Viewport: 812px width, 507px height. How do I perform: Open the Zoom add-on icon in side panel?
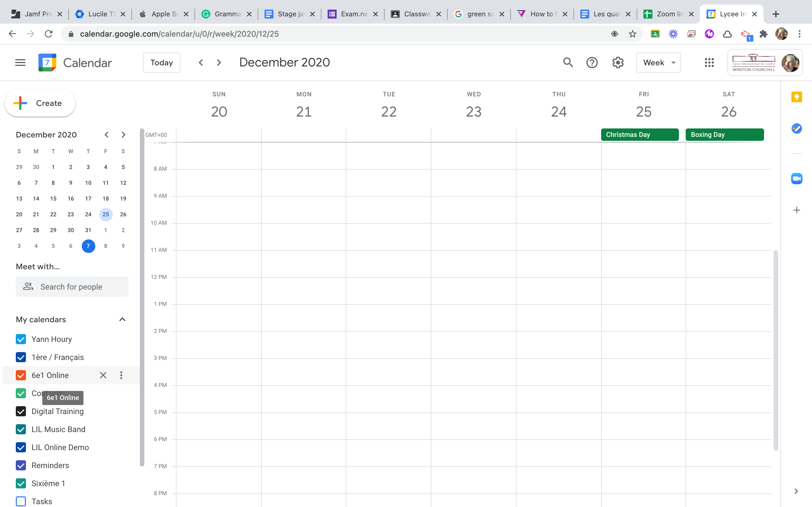coord(796,179)
